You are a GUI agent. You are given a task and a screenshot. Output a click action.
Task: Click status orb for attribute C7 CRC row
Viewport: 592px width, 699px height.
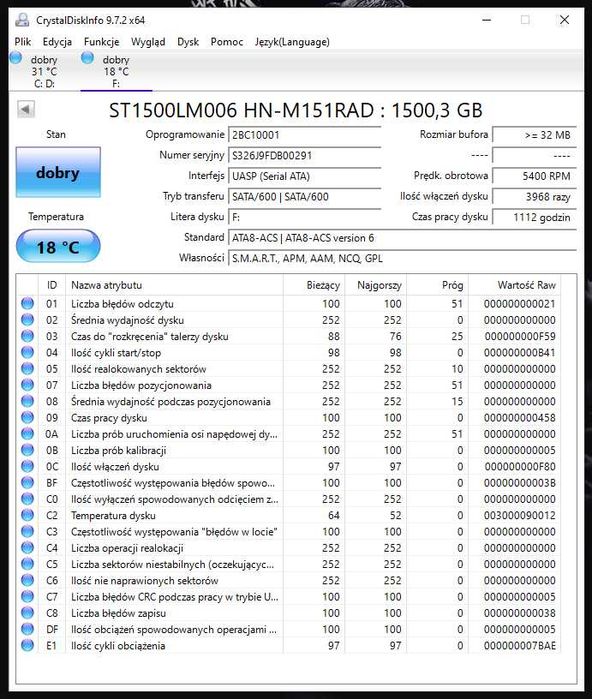click(28, 596)
